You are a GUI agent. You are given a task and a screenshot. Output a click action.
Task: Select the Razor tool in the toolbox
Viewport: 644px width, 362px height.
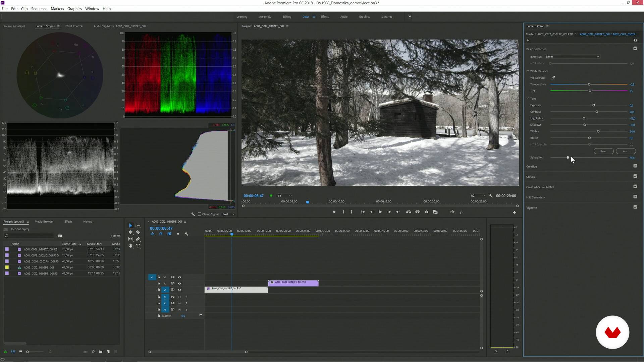[x=138, y=232]
